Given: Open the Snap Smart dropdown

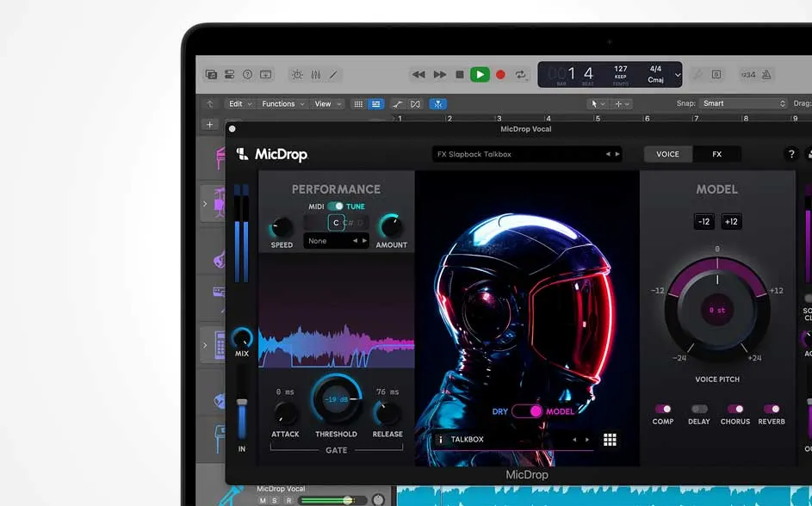Looking at the screenshot, I should (742, 102).
